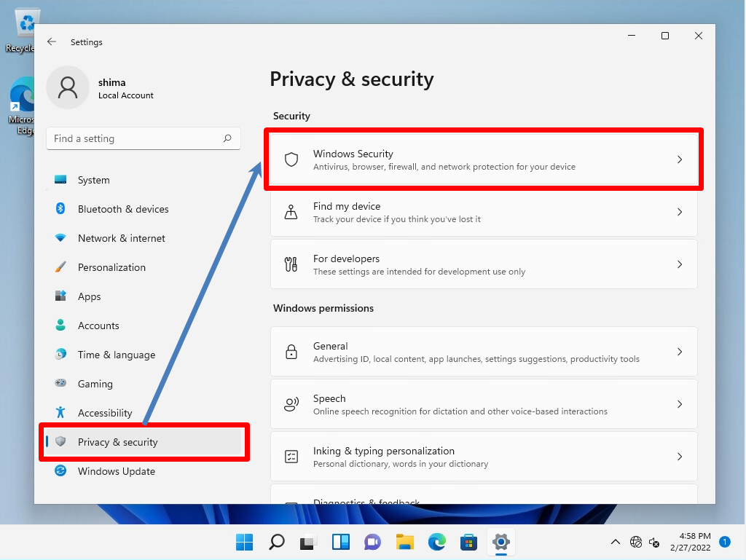Open Widgets from the taskbar
The height and width of the screenshot is (560, 746).
tap(341, 542)
